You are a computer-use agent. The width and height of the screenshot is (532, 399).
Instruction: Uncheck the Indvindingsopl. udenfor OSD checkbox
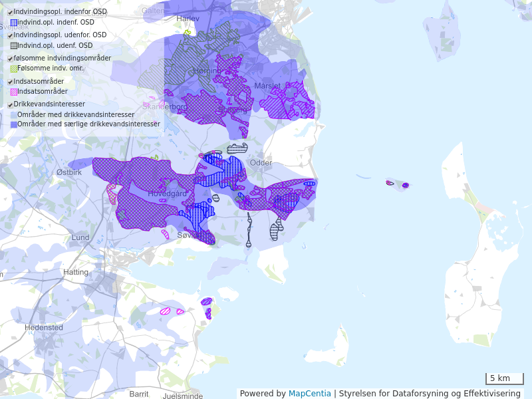coord(10,36)
